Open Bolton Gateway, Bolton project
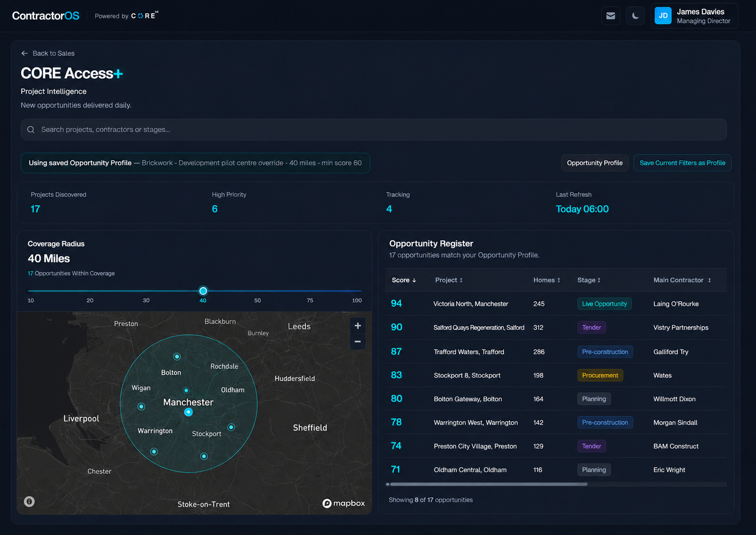This screenshot has width=756, height=535. coord(468,399)
